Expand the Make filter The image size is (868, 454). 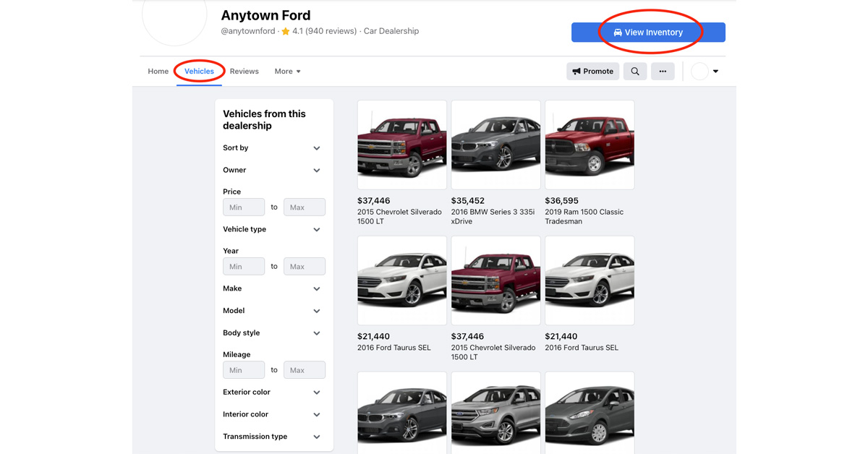tap(316, 288)
